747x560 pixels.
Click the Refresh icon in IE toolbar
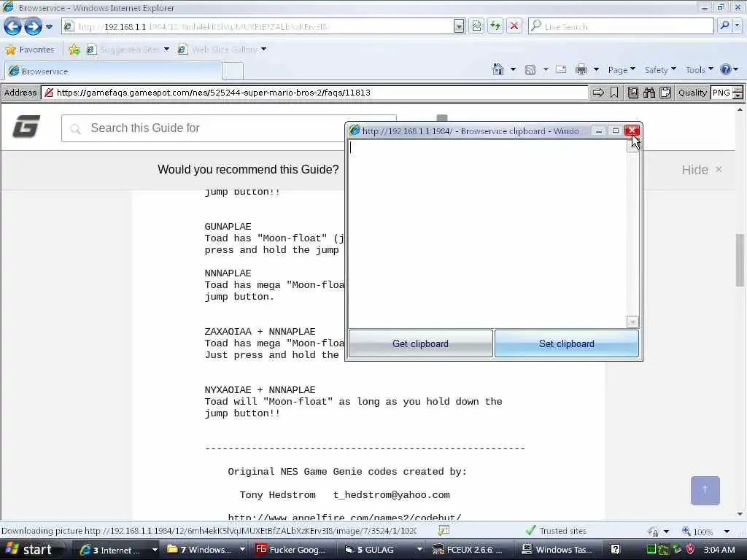click(495, 26)
